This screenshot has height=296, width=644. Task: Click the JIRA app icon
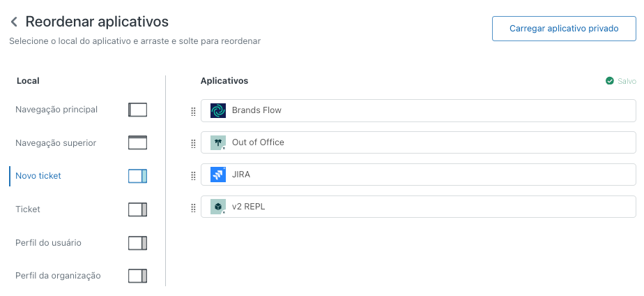tap(218, 175)
